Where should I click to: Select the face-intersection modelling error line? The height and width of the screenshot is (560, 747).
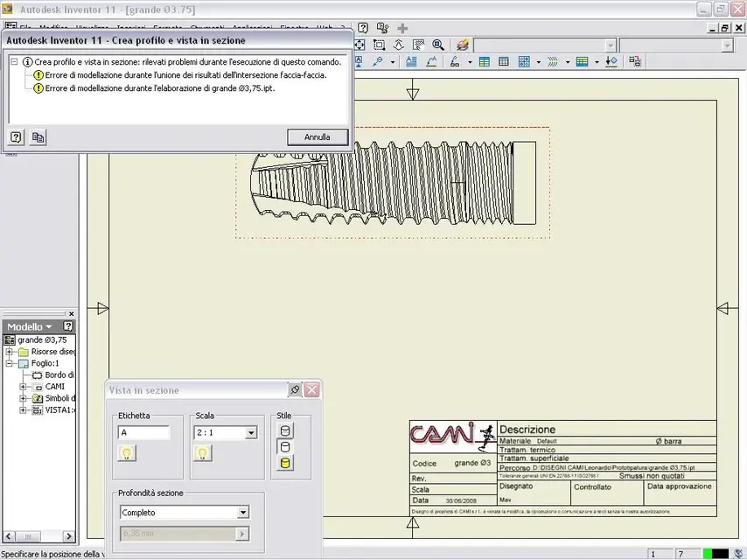click(185, 75)
